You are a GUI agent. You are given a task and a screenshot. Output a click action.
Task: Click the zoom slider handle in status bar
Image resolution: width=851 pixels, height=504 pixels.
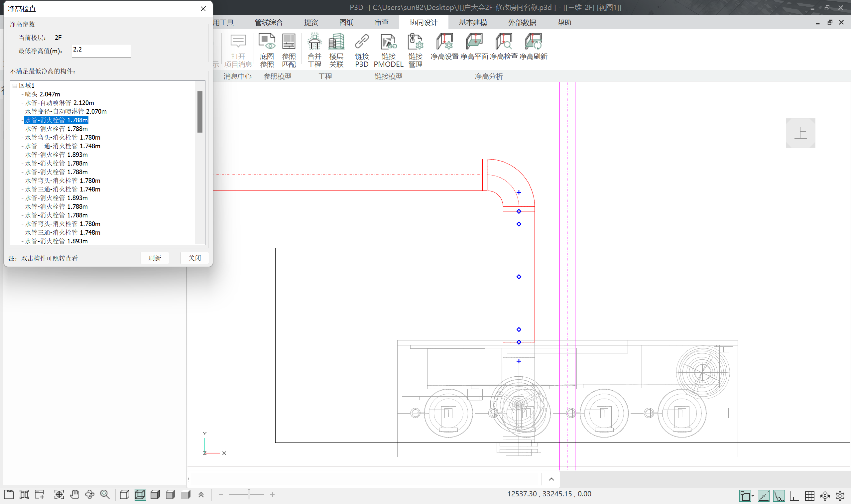[x=249, y=494]
